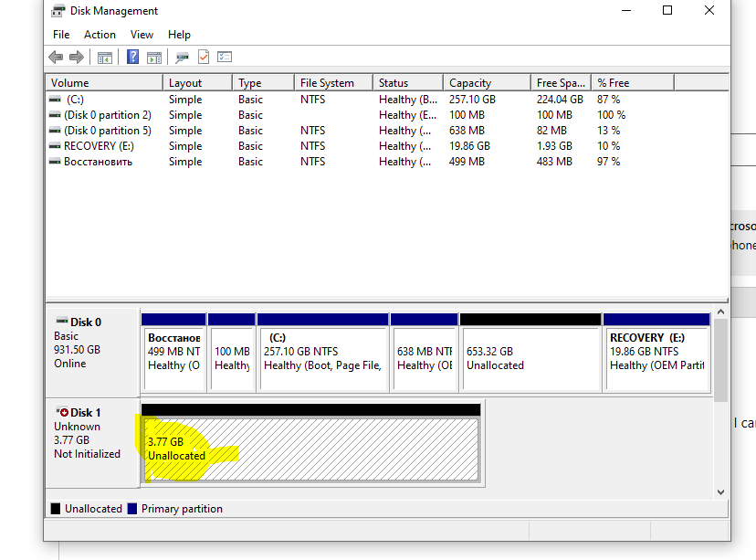Click the Disk 0 Basic disk label panel
756x560 pixels.
[92, 352]
